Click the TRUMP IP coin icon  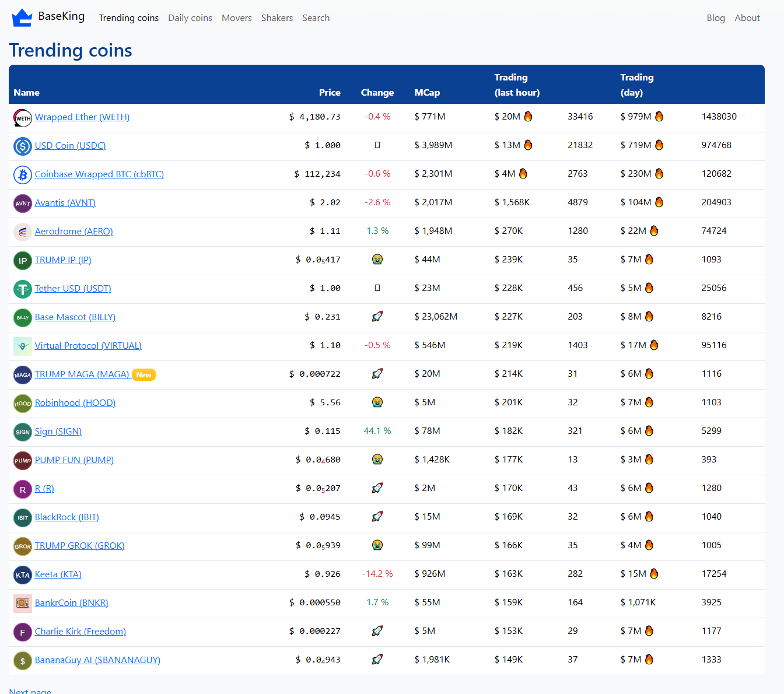point(23,261)
